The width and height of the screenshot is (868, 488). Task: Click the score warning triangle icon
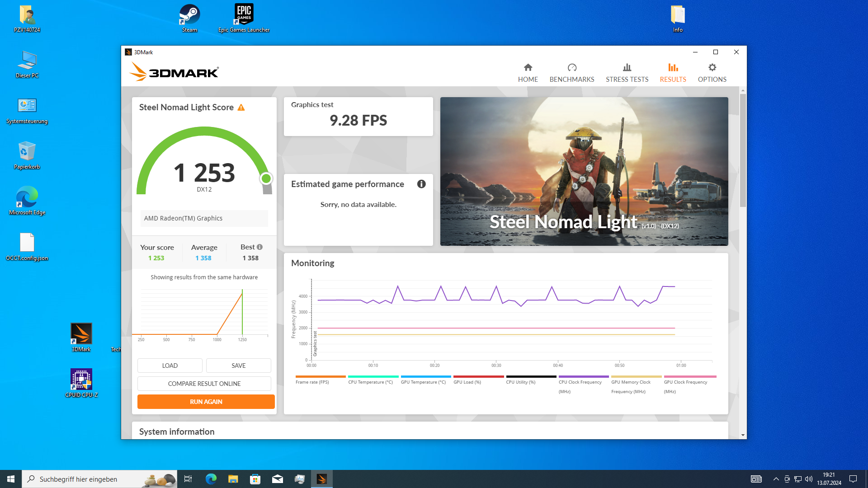241,108
